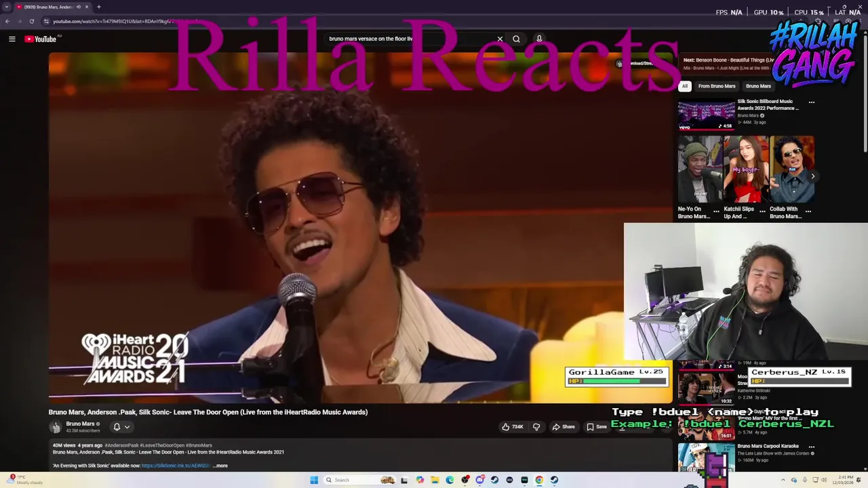Open options for Ne-Yo On Bruno Mars short

click(716, 211)
